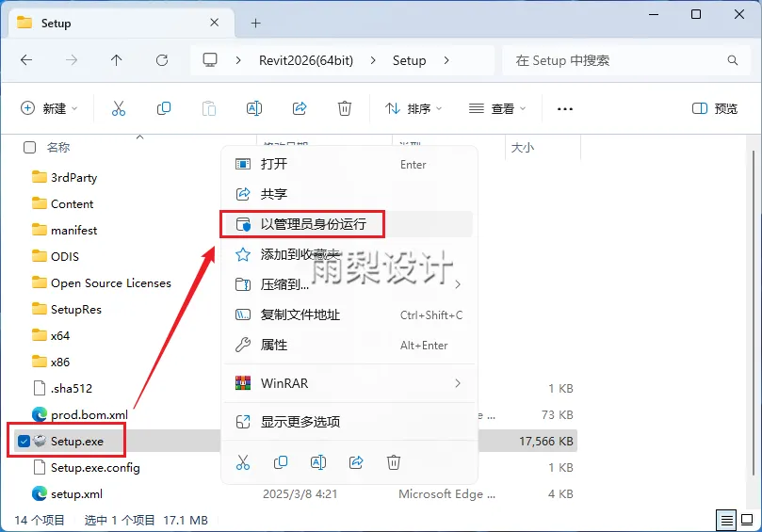Share via context menu bottom icon
This screenshot has width=762, height=532.
click(x=356, y=462)
